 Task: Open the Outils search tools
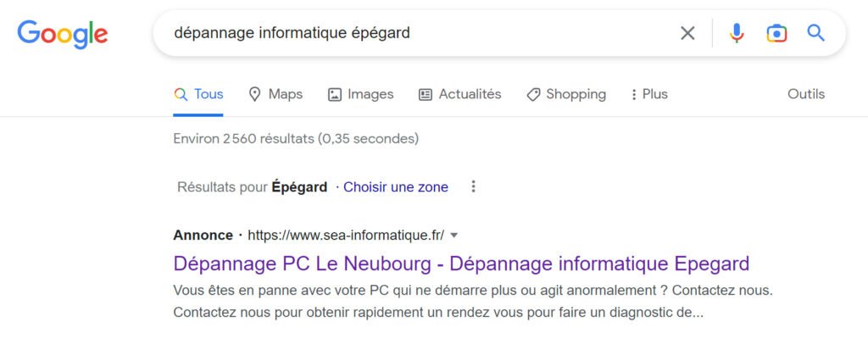pyautogui.click(x=806, y=94)
